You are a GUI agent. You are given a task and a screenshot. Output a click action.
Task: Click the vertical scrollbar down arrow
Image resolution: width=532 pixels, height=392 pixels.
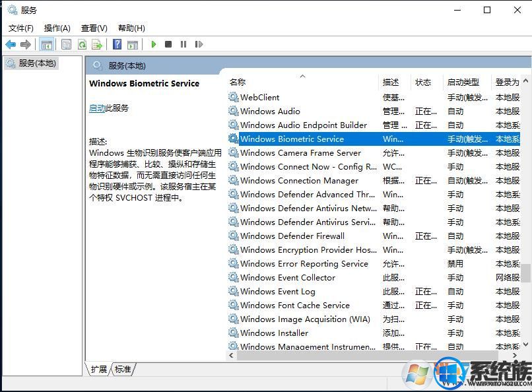pos(525,344)
